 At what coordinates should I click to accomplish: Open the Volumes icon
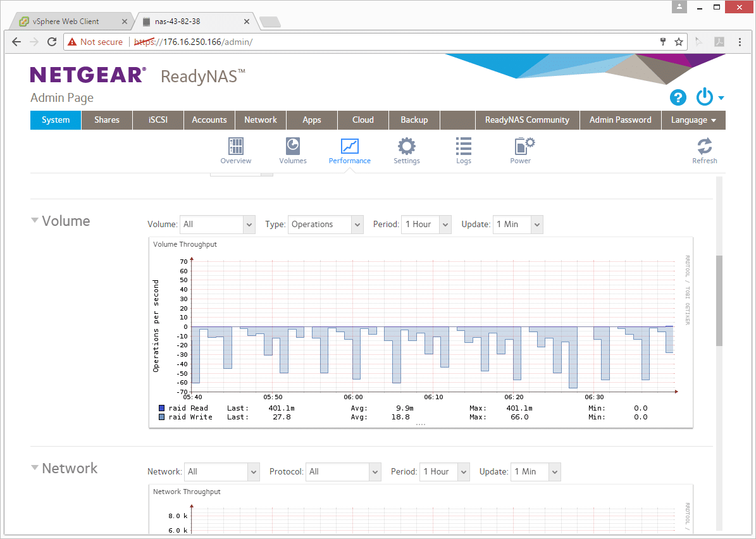pos(293,151)
